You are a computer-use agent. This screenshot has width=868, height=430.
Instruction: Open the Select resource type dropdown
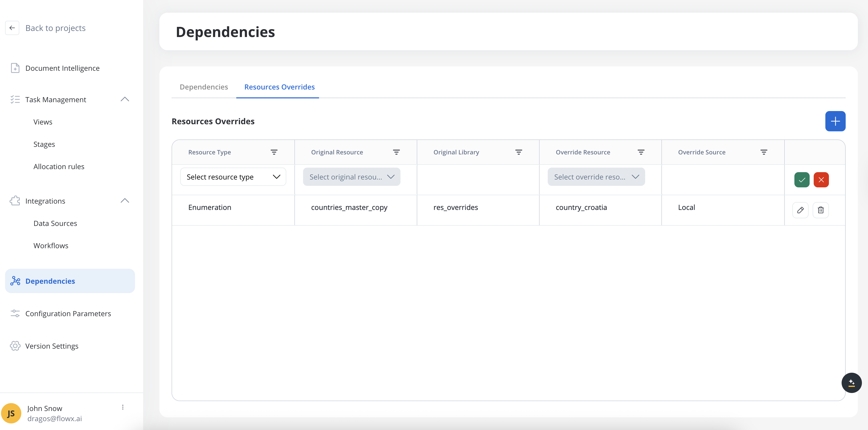click(233, 177)
